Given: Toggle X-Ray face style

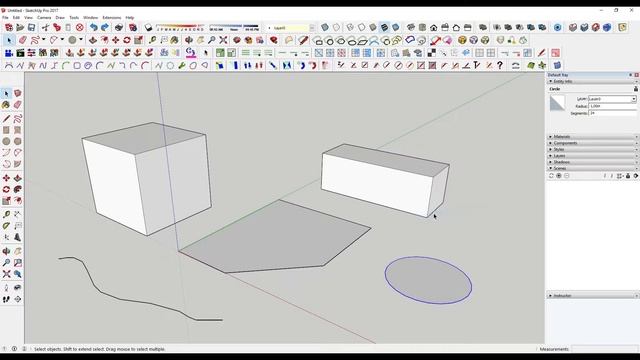Looking at the screenshot, I should [325, 28].
